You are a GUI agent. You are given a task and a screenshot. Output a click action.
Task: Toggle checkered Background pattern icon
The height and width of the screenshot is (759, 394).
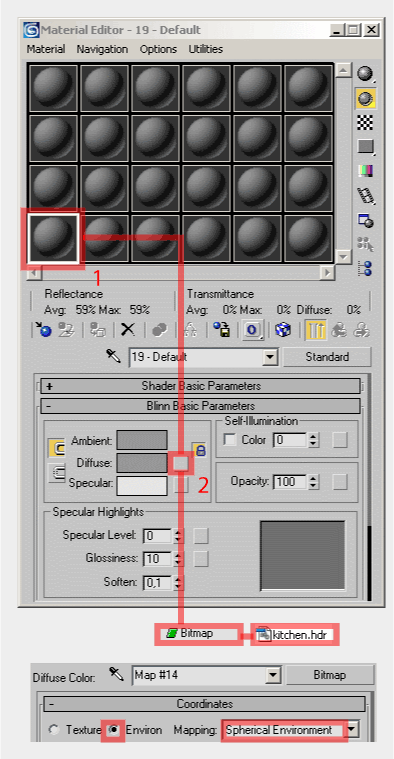(365, 123)
